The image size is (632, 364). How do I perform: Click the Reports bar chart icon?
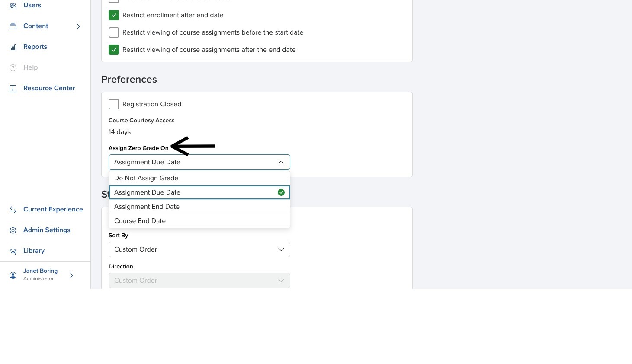(13, 47)
